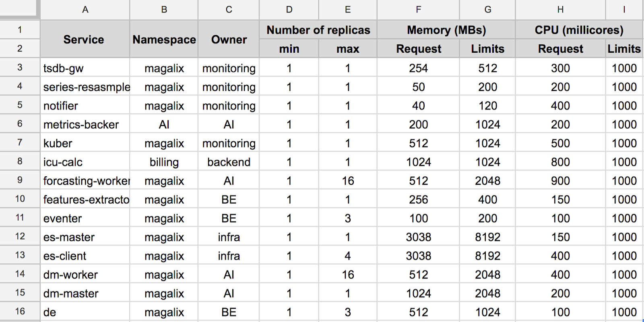The width and height of the screenshot is (644, 322).
Task: Click the "Memory (MBs)" header cell
Action: 446,30
